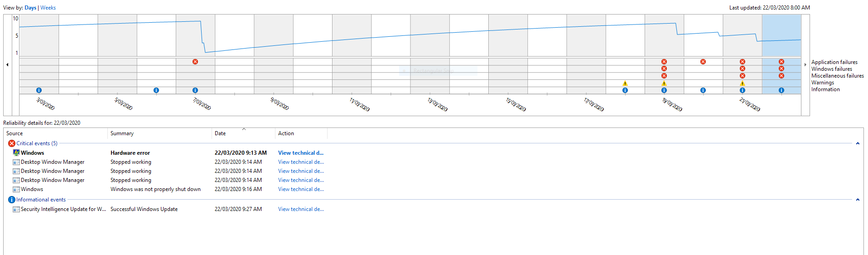The width and height of the screenshot is (868, 255).
Task: View technical details for Successful Windows Update
Action: 301,209
